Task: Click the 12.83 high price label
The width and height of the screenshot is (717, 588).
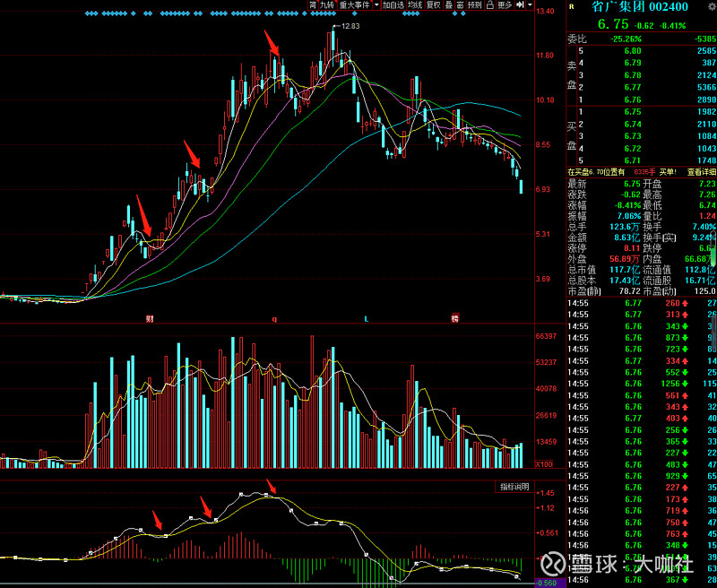Action: (350, 26)
